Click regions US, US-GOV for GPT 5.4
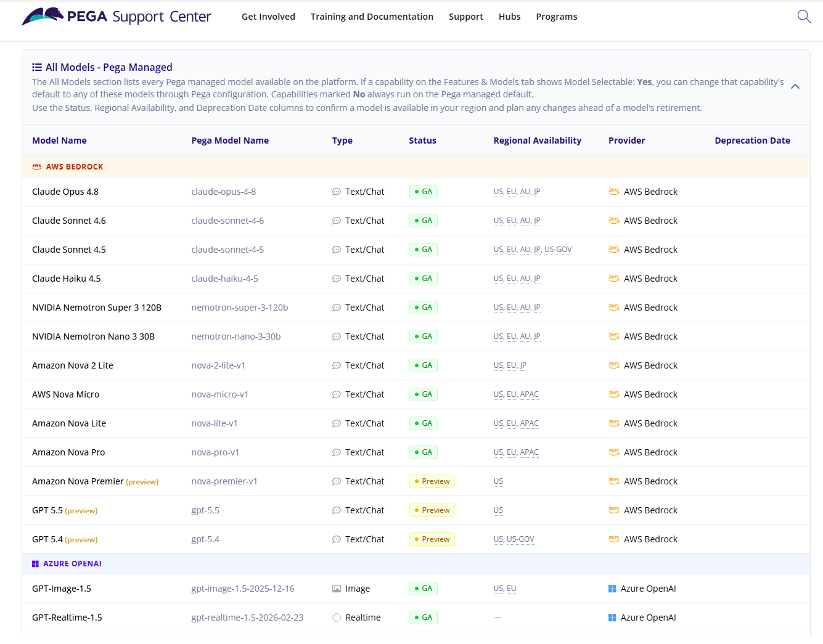Screen dimensions: 823x644 pyautogui.click(x=514, y=539)
